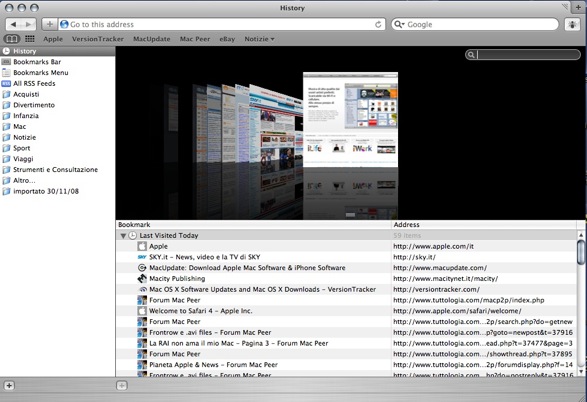Open Top Sites grid icon

30,39
